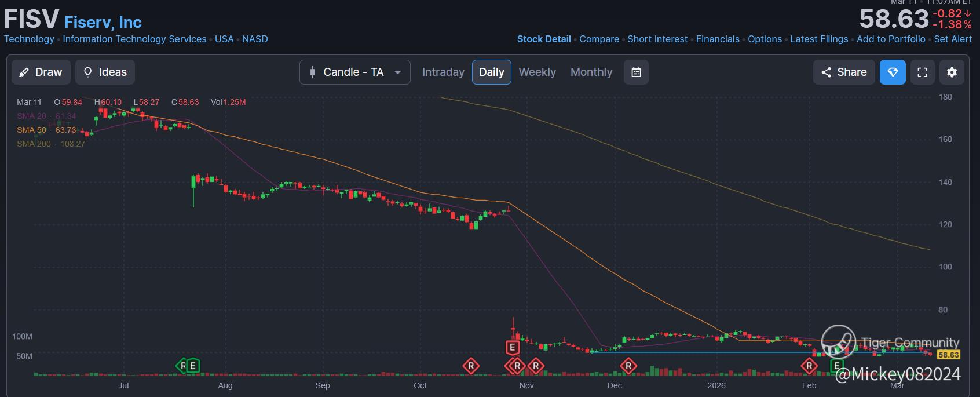Expand the Candle - TA chart type dropdown
Image resolution: width=980 pixels, height=397 pixels.
(x=354, y=72)
